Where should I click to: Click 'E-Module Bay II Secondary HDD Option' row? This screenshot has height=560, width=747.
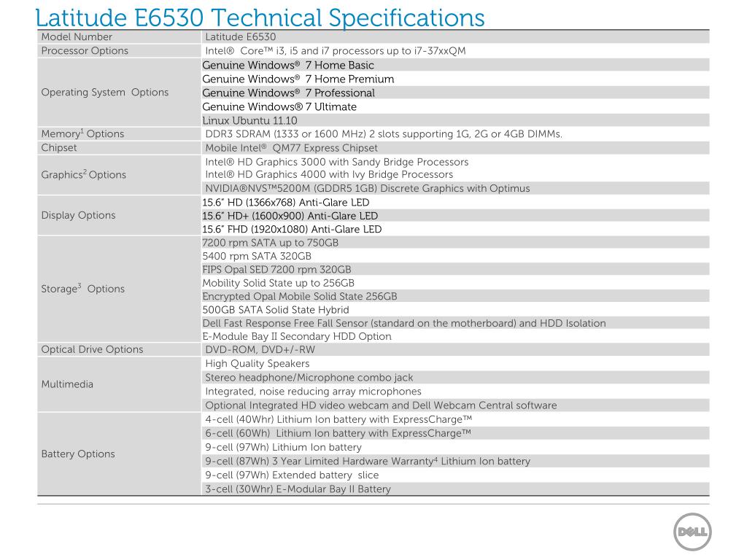click(x=455, y=336)
